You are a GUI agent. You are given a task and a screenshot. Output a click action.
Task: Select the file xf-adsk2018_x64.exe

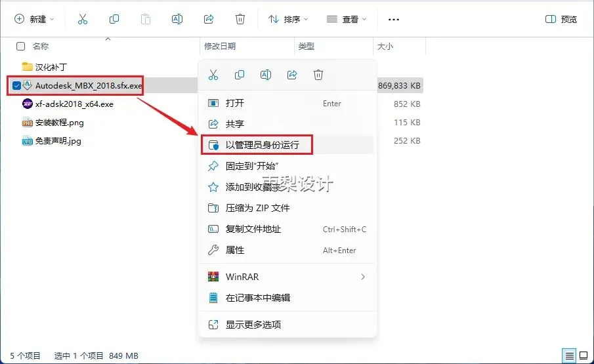(74, 104)
